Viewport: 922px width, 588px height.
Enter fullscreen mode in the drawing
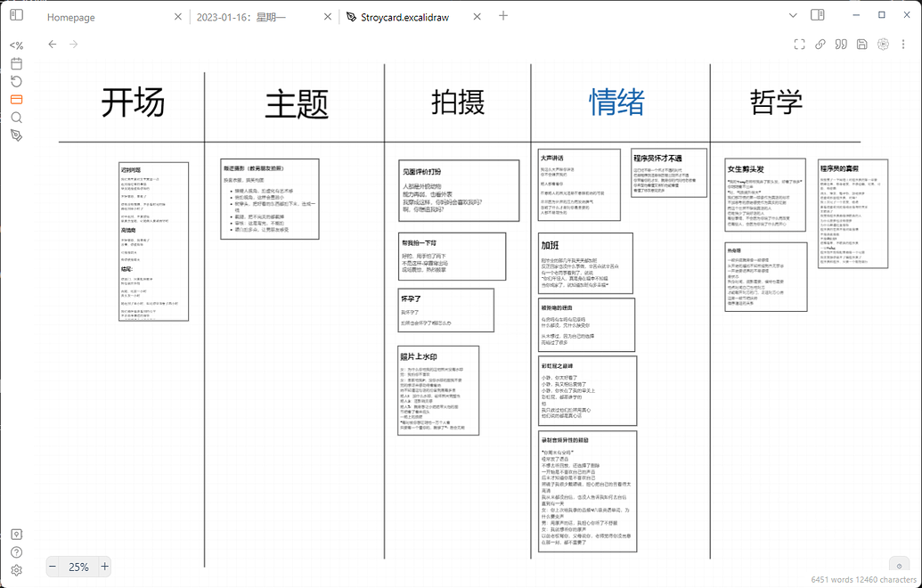799,44
